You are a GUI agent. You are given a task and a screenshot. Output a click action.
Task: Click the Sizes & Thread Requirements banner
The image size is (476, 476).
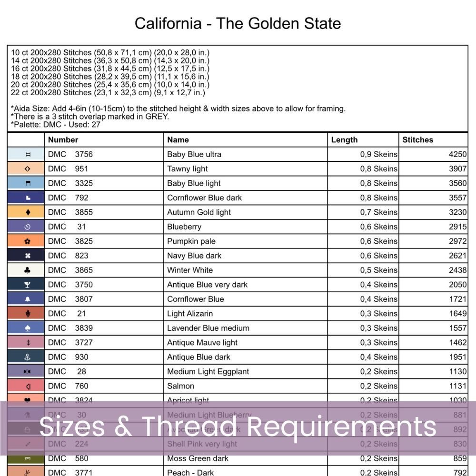pos(238,427)
